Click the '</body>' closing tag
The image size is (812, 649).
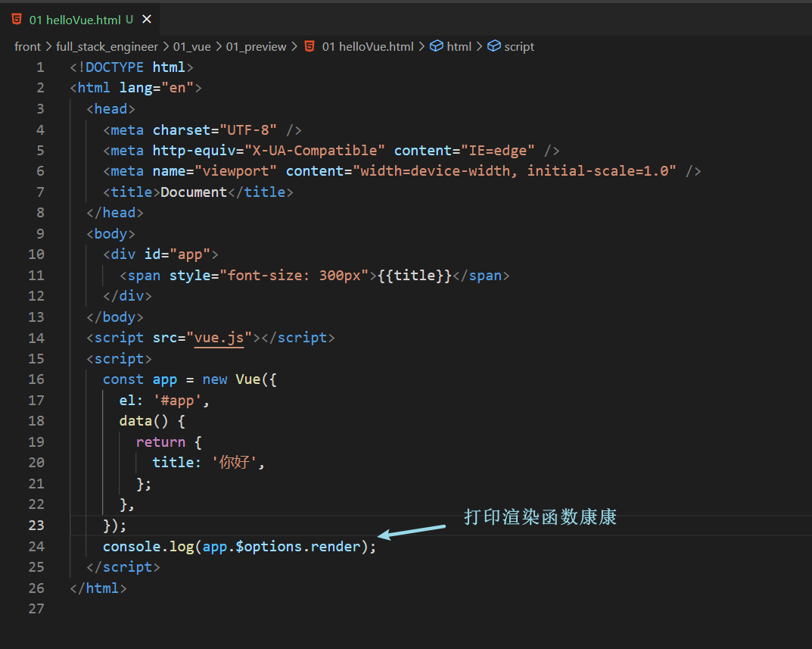click(x=115, y=317)
